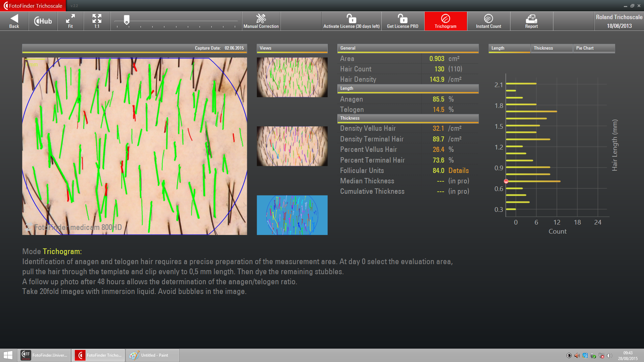644x362 pixels.
Task: Fit the image to the window
Action: [70, 21]
